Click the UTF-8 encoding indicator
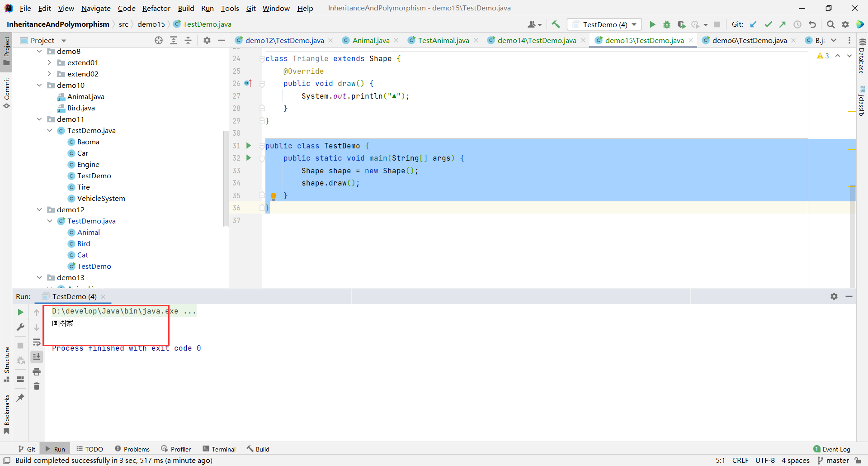The height and width of the screenshot is (466, 868). pos(765,460)
